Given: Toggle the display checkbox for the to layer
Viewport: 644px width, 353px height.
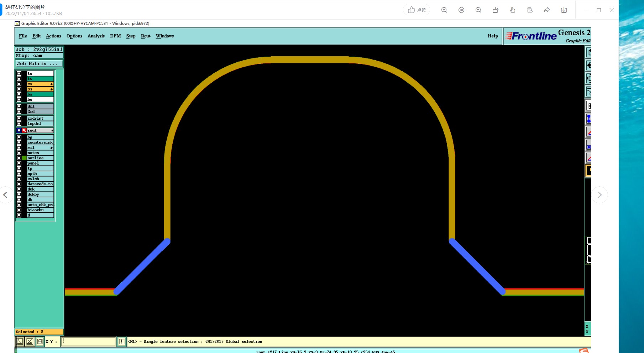Looking at the screenshot, I should [19, 74].
